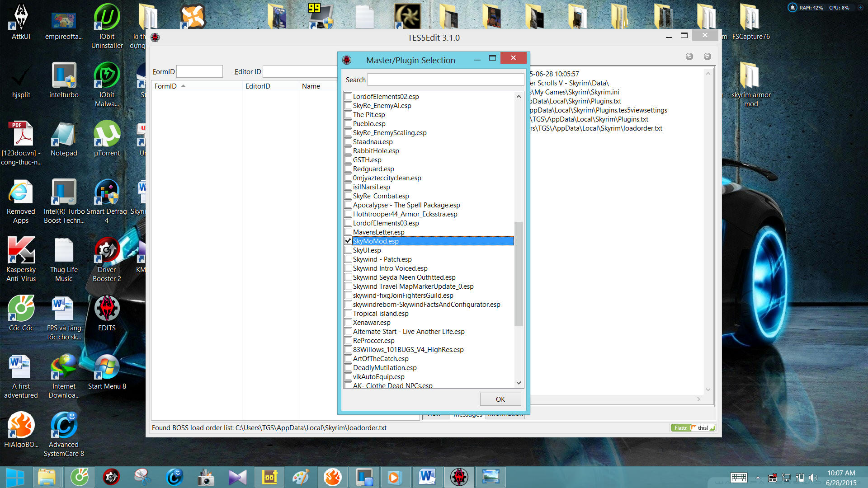Open the FSCapture76 folder
The width and height of the screenshot is (868, 488).
click(x=750, y=22)
